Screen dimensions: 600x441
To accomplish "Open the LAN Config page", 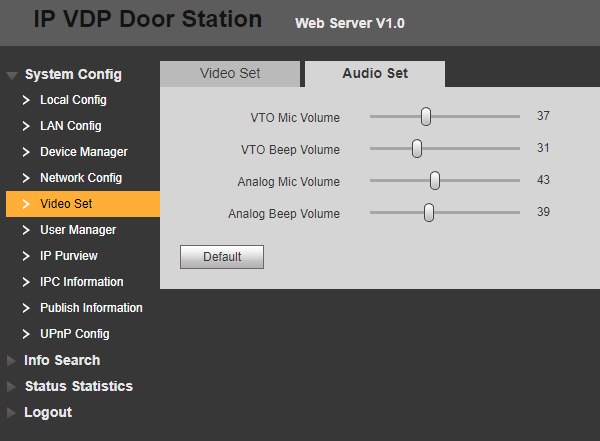I will point(70,126).
